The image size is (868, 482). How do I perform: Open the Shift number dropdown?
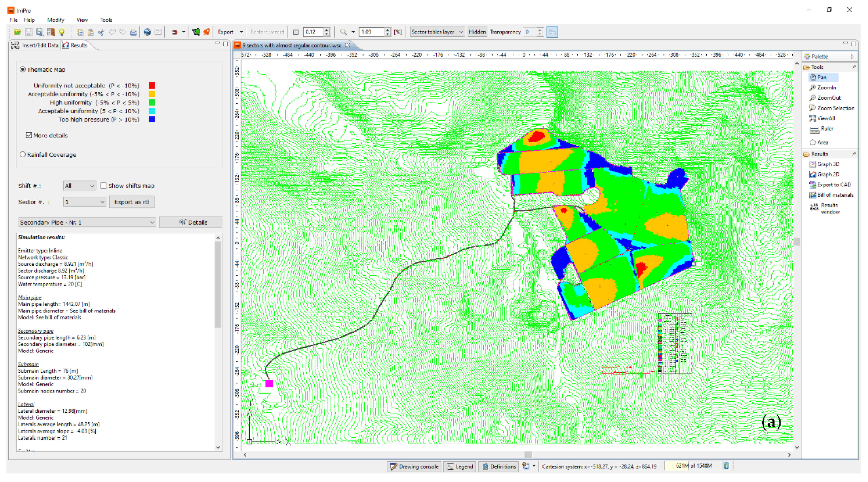click(x=79, y=186)
